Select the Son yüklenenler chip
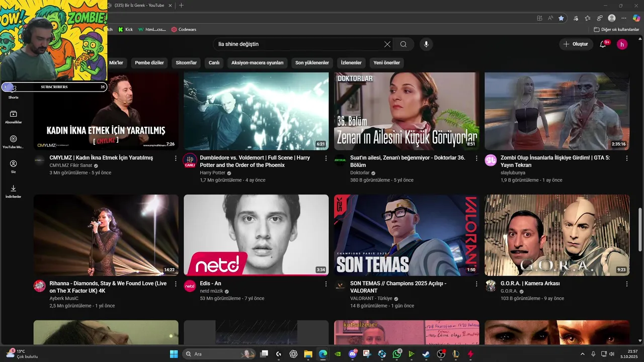Image resolution: width=644 pixels, height=362 pixels. click(312, 63)
